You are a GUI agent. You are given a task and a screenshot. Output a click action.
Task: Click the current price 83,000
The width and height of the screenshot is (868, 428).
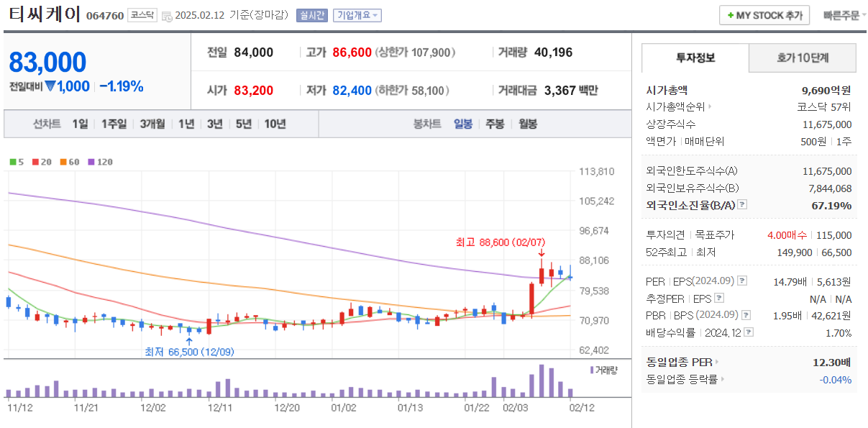pyautogui.click(x=47, y=63)
